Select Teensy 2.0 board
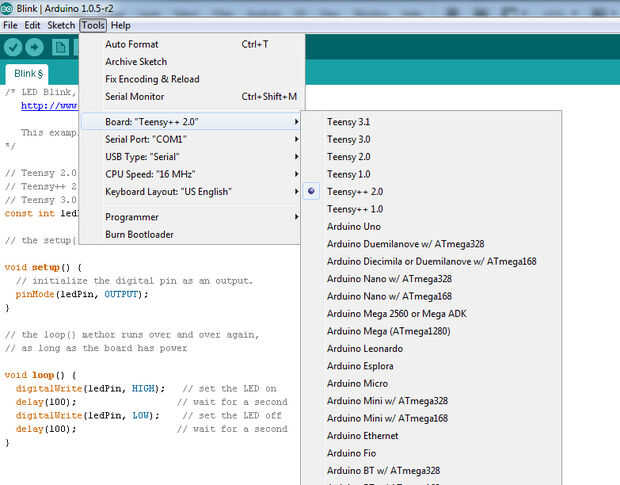This screenshot has height=485, width=620. point(431,157)
